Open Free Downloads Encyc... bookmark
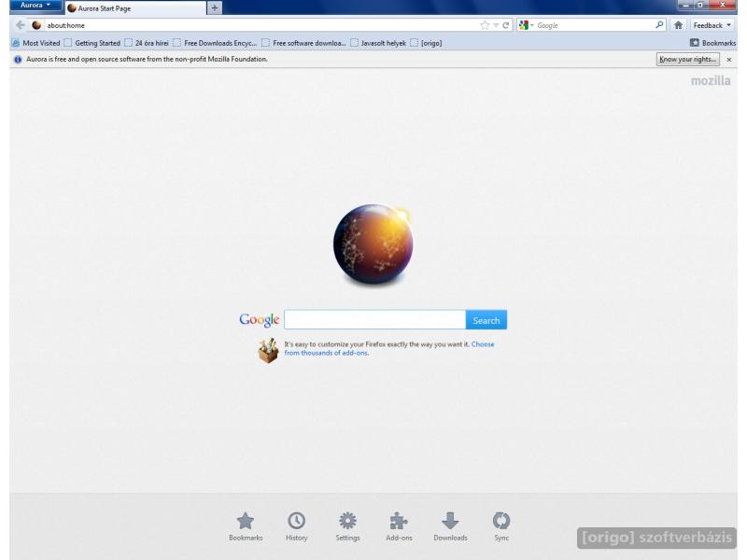Image resolution: width=747 pixels, height=560 pixels. (216, 43)
